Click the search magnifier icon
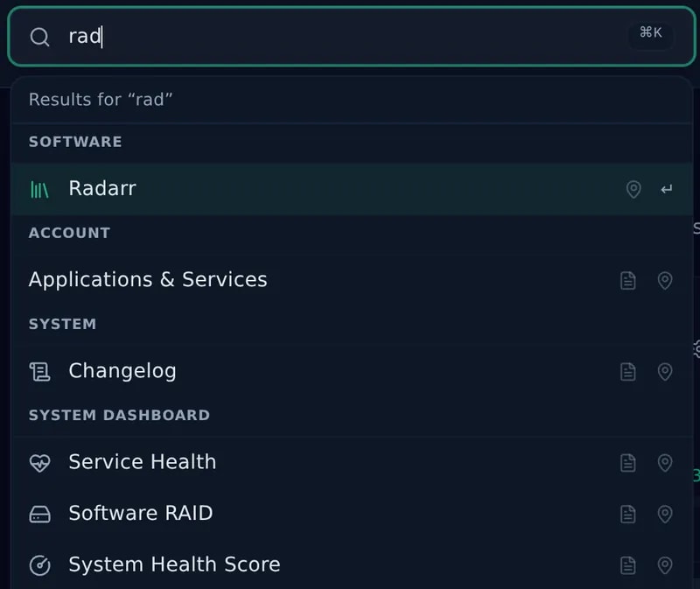700x589 pixels. point(39,37)
